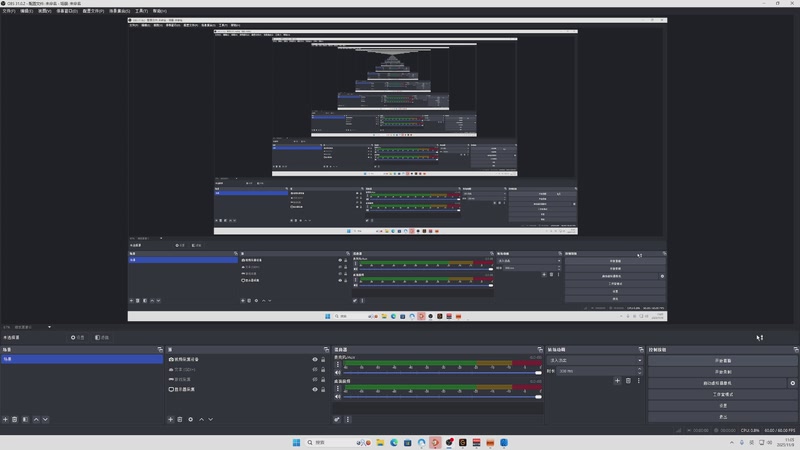The width and height of the screenshot is (800, 450).
Task: Open the Edit menu
Action: (x=27, y=11)
